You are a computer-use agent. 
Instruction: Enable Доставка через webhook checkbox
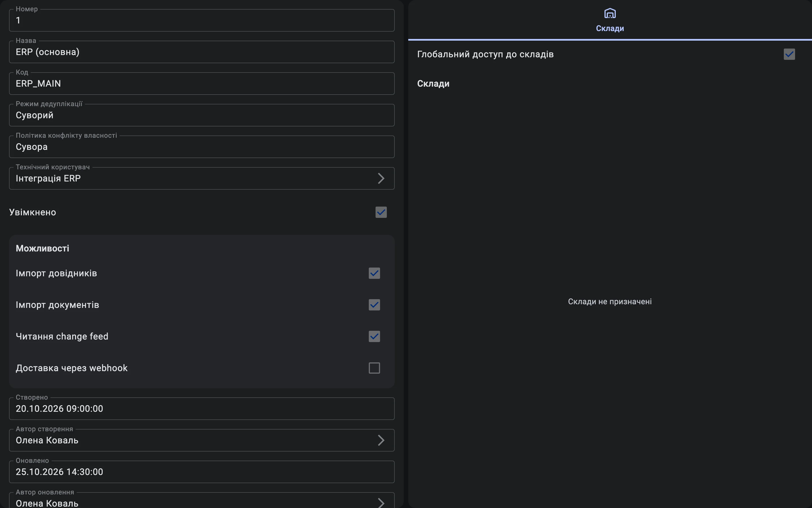point(374,368)
